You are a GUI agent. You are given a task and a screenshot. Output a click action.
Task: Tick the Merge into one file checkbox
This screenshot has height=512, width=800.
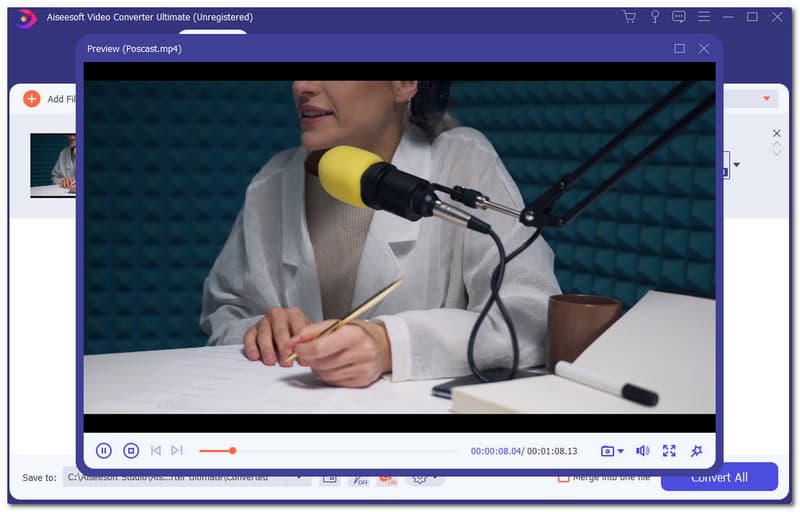click(563, 478)
